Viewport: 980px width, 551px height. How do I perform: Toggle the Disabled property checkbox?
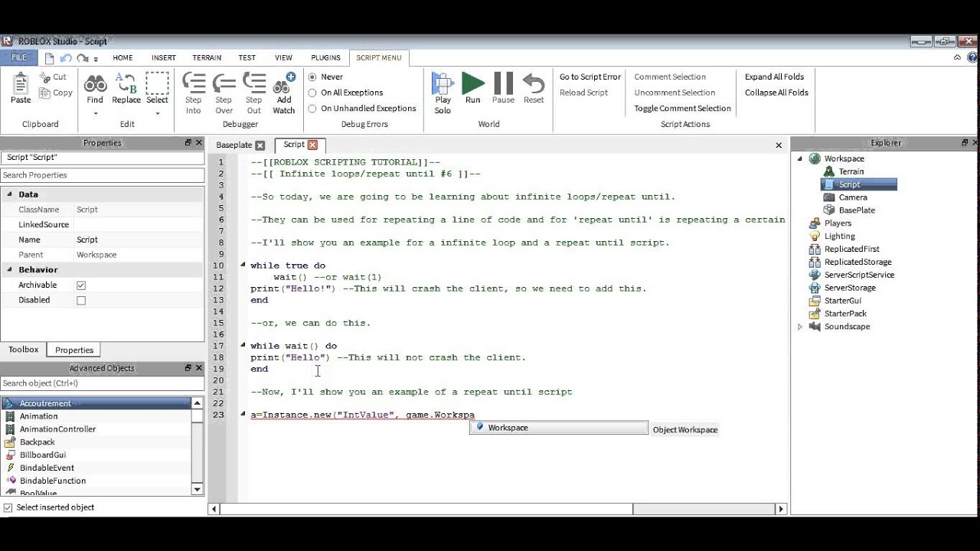81,301
